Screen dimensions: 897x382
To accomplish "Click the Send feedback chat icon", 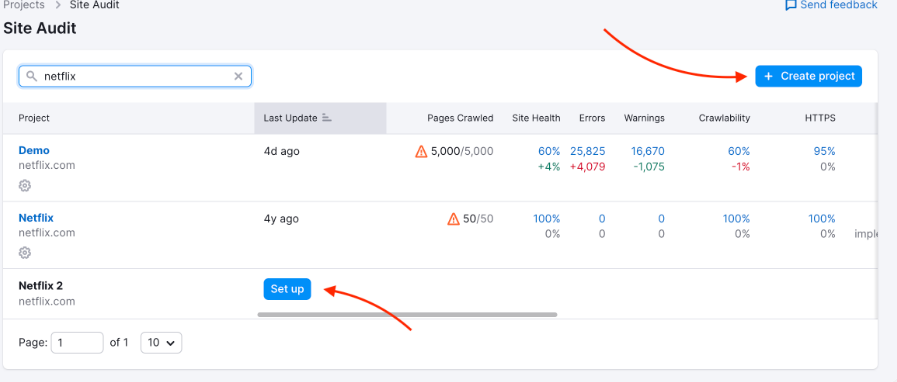I will point(791,5).
